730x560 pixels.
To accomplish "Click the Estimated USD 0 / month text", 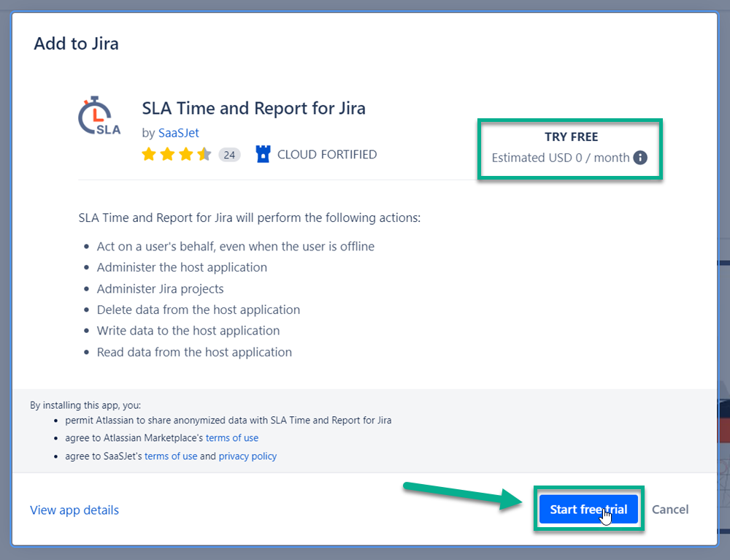I will click(561, 158).
